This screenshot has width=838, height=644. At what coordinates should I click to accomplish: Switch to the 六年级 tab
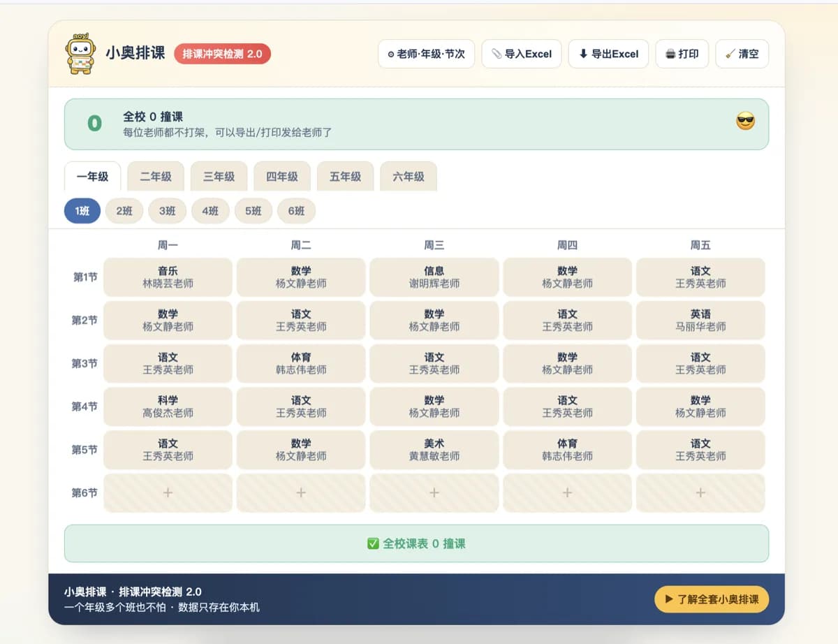click(409, 177)
